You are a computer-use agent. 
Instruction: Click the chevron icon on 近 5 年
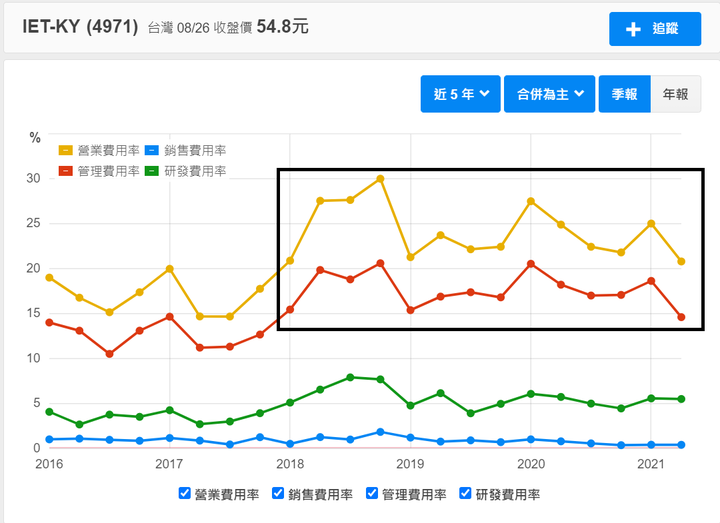point(485,94)
